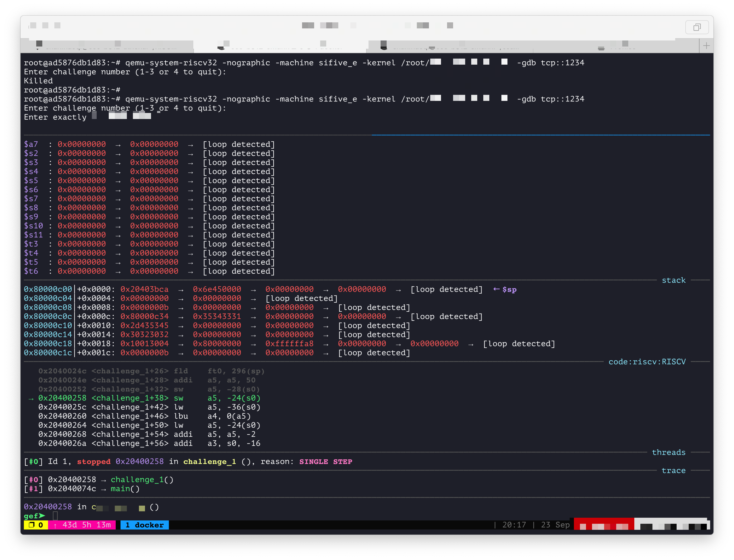Click the tmux session 0 yellow segment
Image resolution: width=734 pixels, height=560 pixels.
[36, 525]
